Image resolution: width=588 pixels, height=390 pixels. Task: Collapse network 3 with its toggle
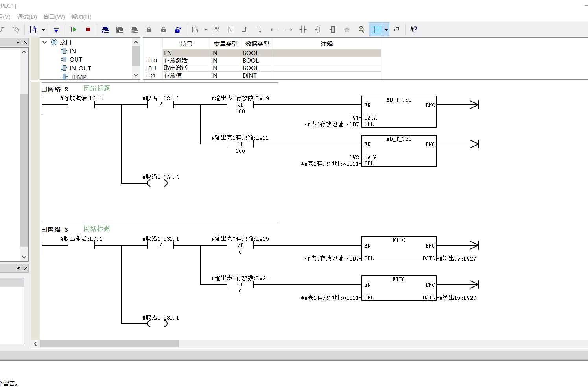click(x=44, y=230)
